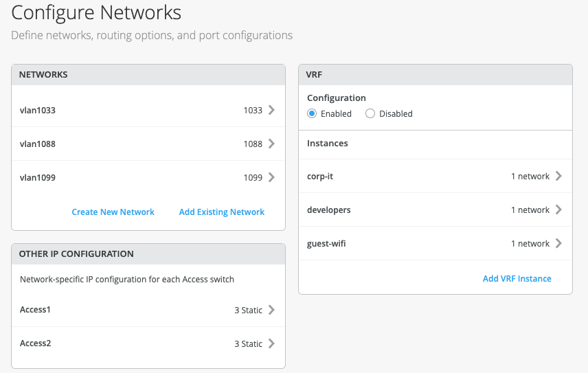Viewport: 588px width, 373px height.
Task: Select the Enabled VRF radio button
Action: 312,114
